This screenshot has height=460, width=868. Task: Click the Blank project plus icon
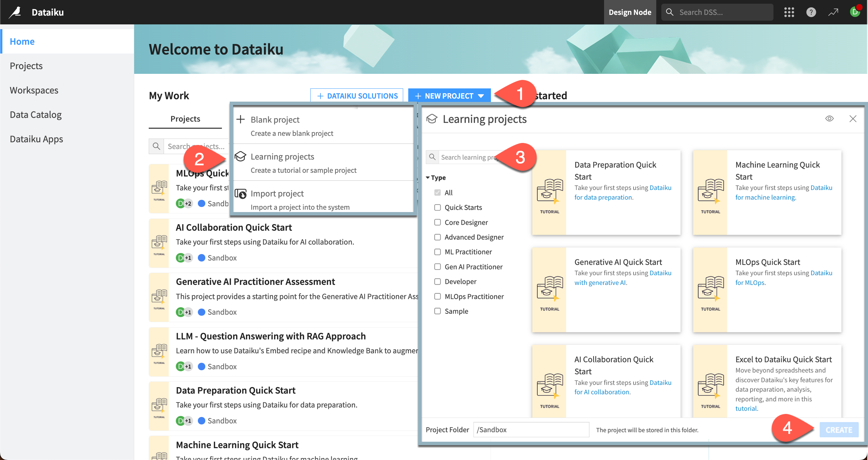coord(241,119)
